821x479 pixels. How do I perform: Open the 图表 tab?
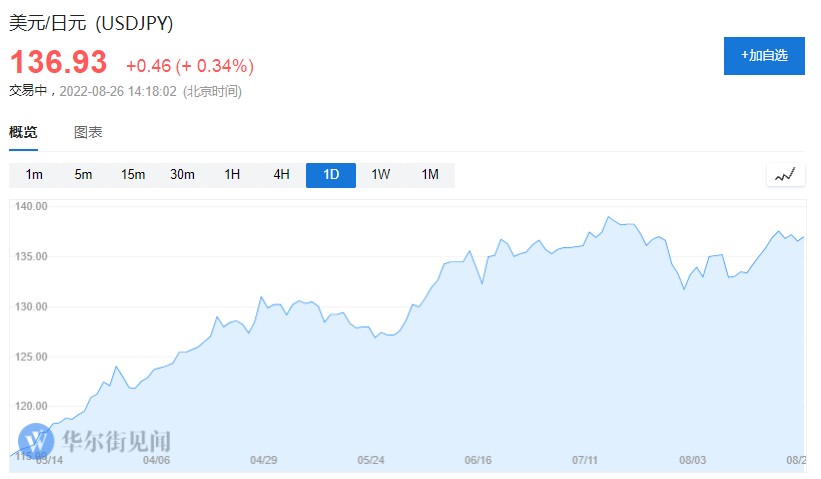(88, 132)
